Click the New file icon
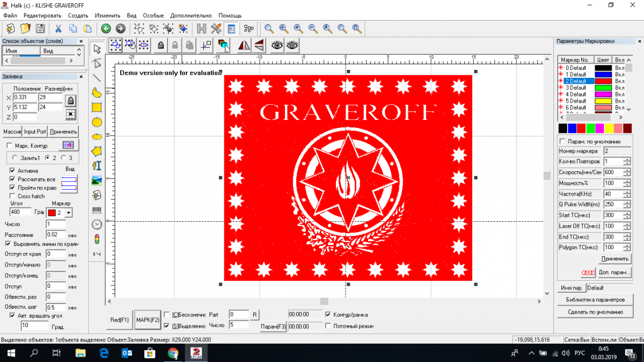 10,28
